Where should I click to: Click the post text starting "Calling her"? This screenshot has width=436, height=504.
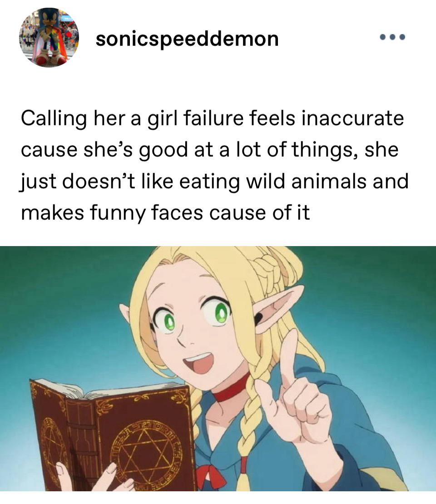pyautogui.click(x=214, y=165)
